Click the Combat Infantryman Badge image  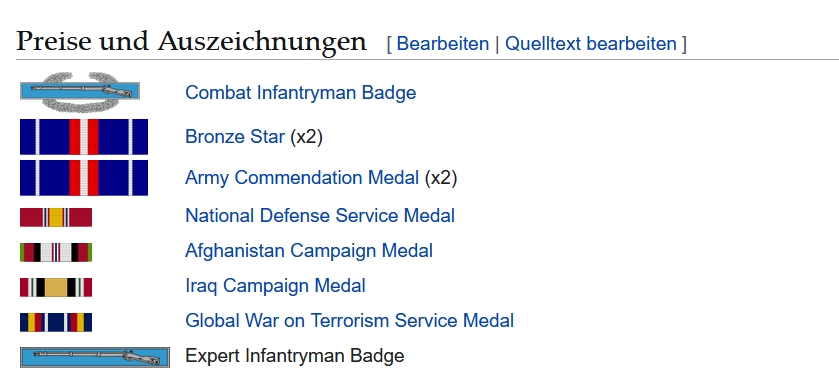coord(80,92)
